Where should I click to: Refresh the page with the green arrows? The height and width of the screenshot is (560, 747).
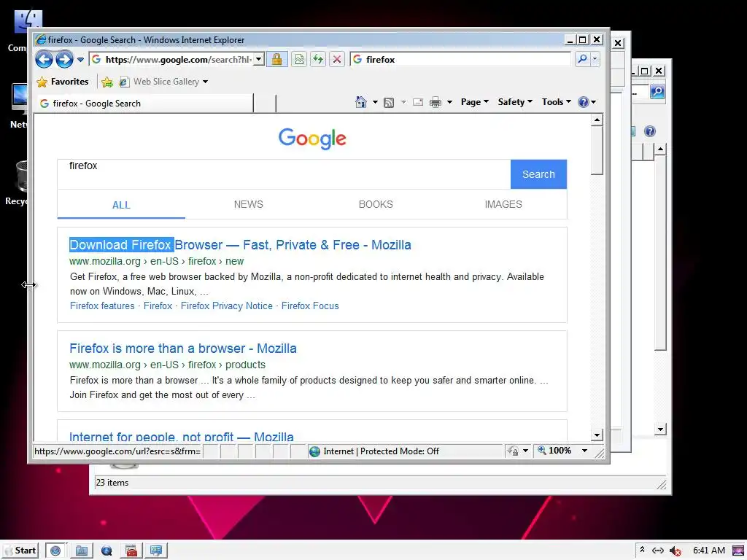(x=318, y=60)
